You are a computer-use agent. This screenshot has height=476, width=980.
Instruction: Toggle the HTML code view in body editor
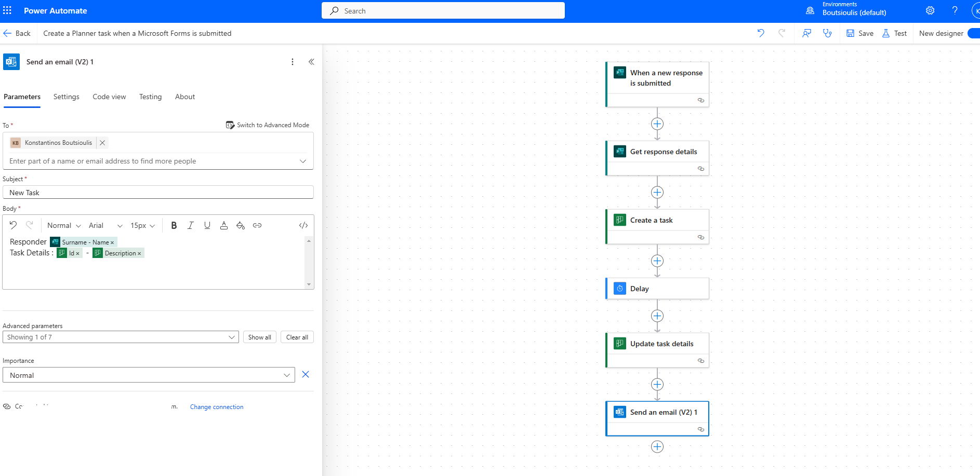(303, 225)
